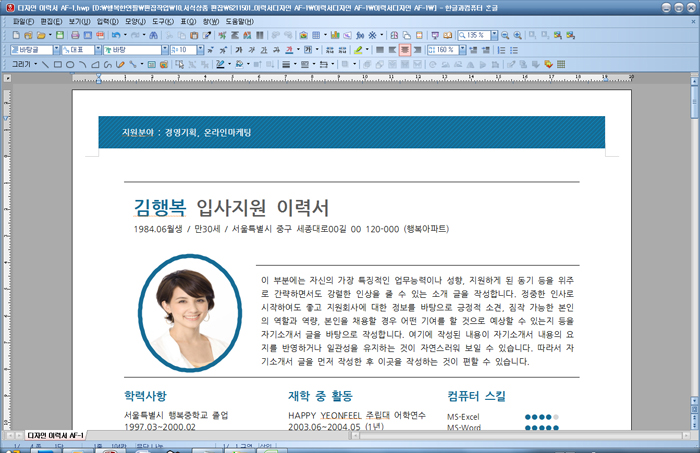Click the undo arrow icon
Image resolution: width=700 pixels, height=453 pixels.
[116, 35]
